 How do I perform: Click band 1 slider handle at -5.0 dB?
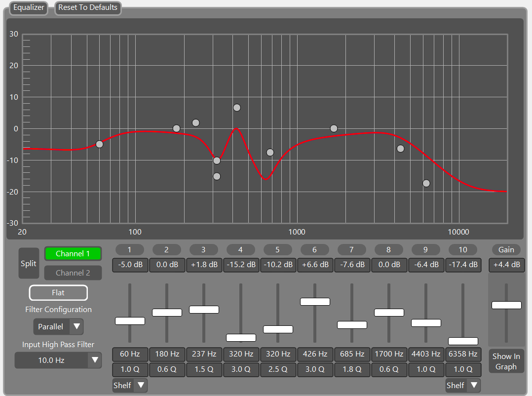(130, 321)
